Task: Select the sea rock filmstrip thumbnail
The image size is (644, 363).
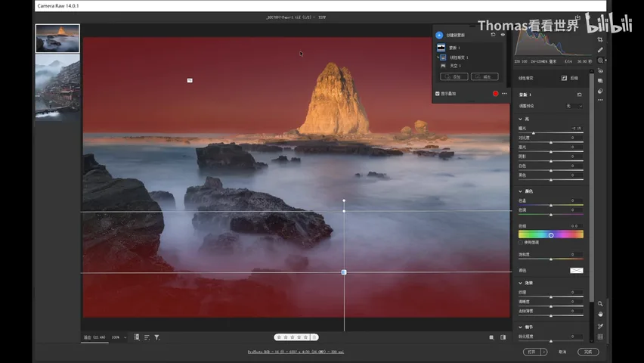Action: tap(57, 39)
